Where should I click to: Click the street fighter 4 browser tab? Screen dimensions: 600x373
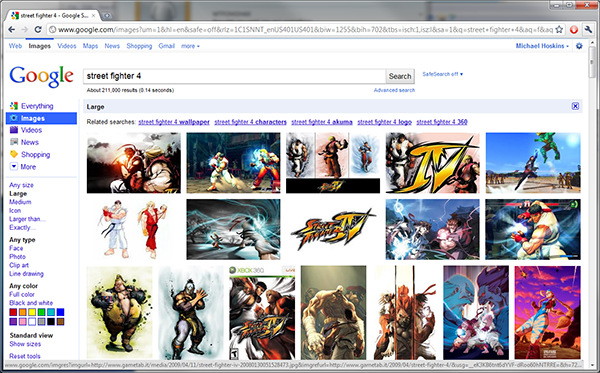pos(54,16)
